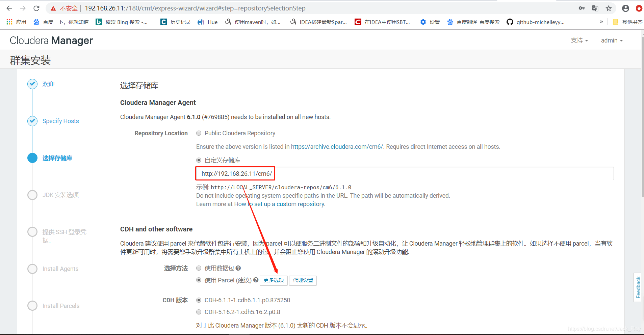This screenshot has height=335, width=644.
Task: Click the bookmark star icon
Action: point(609,8)
